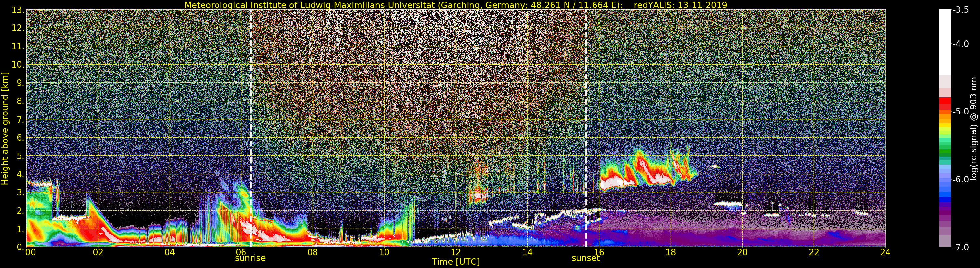
Task: Click the 02 hour tick label
Action: click(98, 252)
